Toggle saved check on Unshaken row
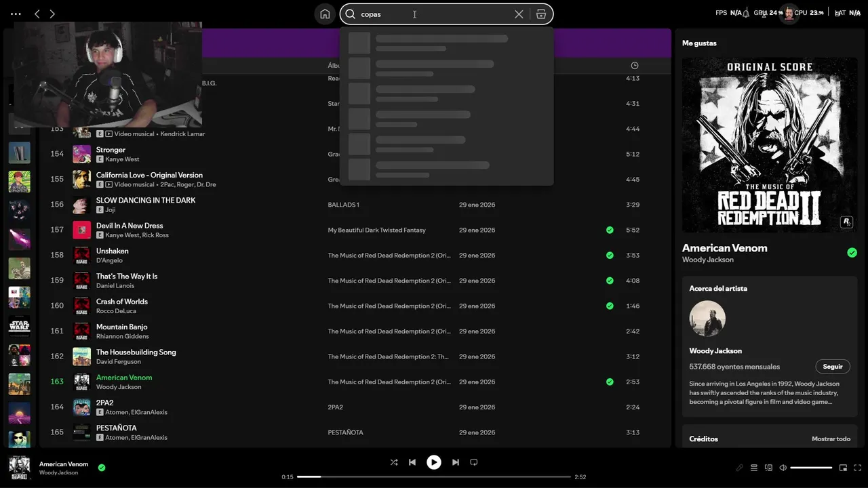Viewport: 868px width, 488px height. click(x=610, y=256)
